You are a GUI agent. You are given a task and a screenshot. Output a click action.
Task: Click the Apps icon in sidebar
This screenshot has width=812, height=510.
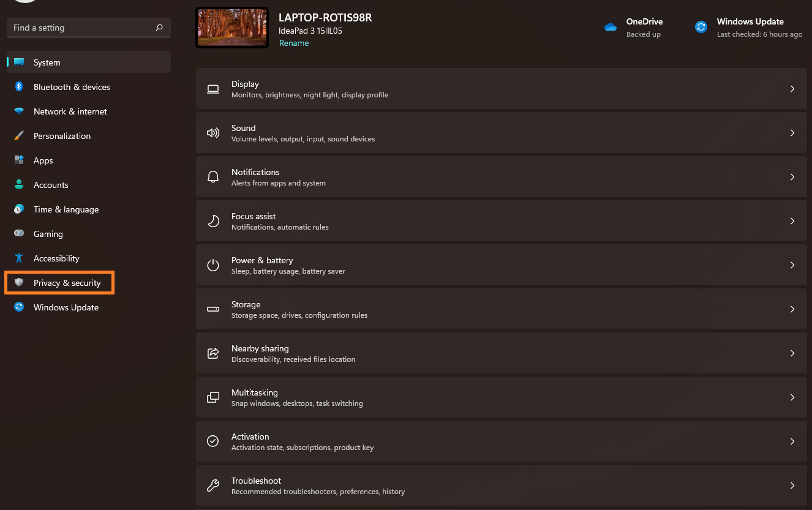click(19, 160)
